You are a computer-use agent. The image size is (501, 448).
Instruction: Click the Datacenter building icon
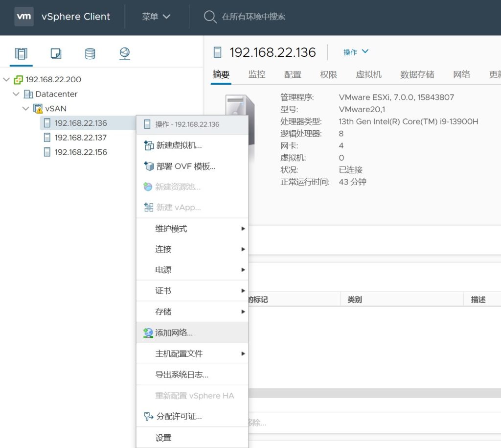coord(28,94)
